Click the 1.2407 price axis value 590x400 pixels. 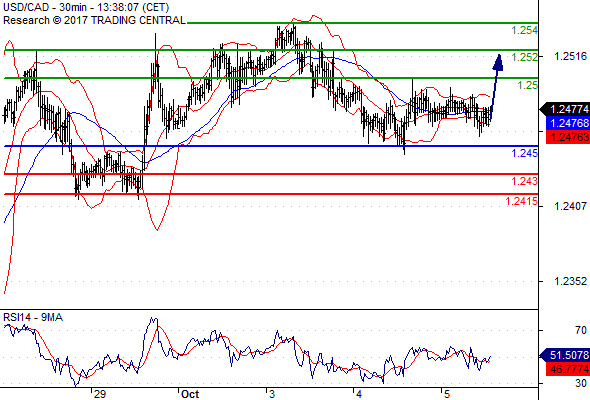click(x=570, y=206)
